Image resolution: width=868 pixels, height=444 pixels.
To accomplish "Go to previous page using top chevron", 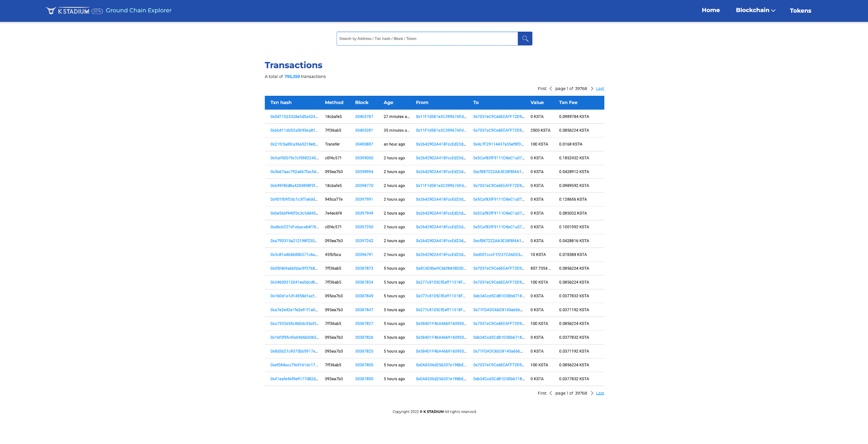I will (x=551, y=89).
